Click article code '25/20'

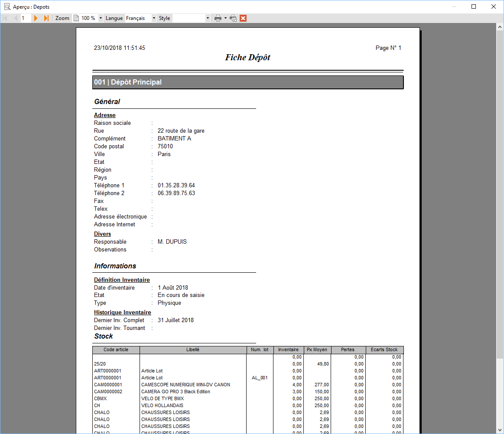(100, 364)
